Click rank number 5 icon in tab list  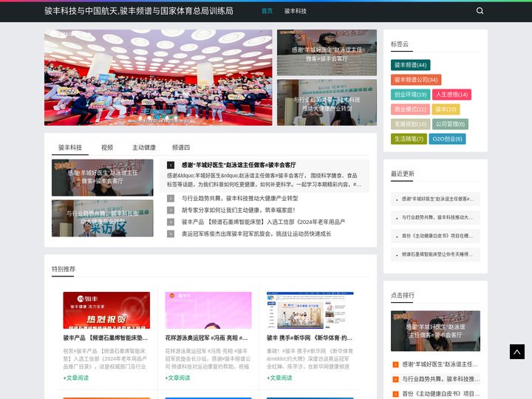tap(171, 233)
